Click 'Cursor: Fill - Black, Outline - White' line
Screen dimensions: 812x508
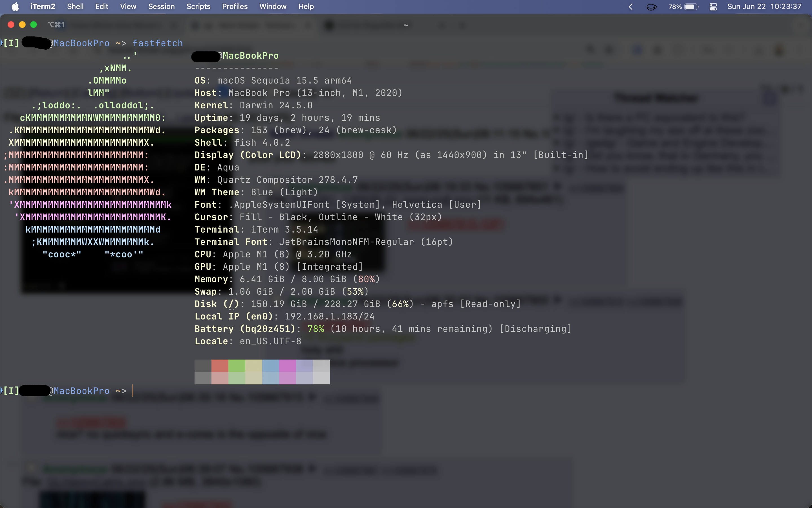(318, 217)
